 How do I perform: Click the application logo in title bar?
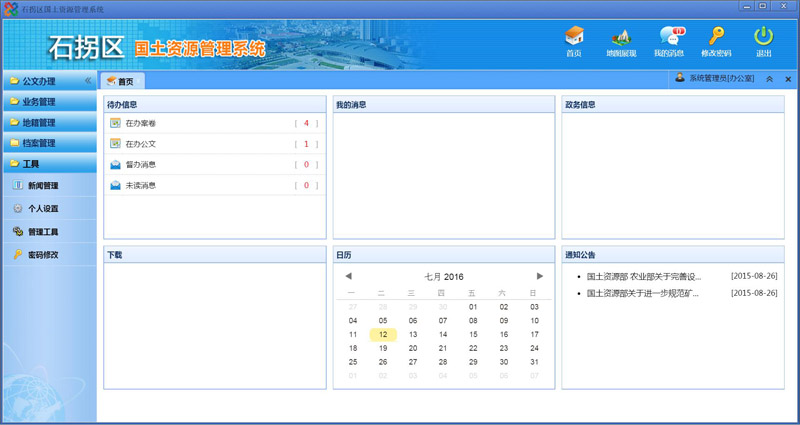point(11,9)
